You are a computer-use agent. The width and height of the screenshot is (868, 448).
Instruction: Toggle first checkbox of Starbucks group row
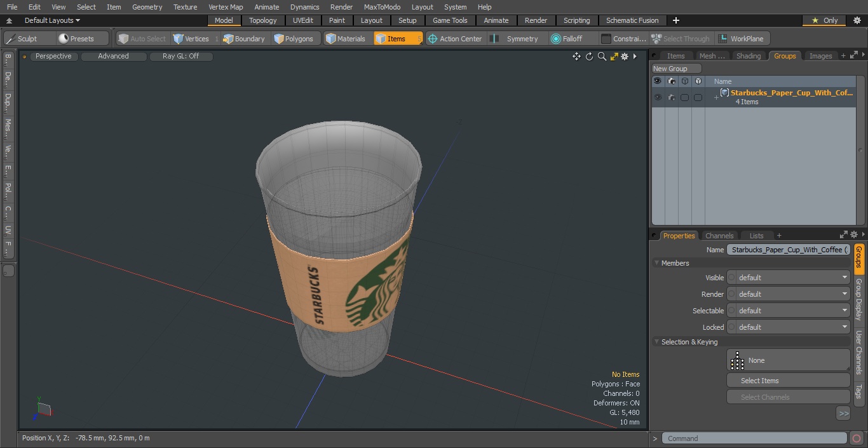684,97
